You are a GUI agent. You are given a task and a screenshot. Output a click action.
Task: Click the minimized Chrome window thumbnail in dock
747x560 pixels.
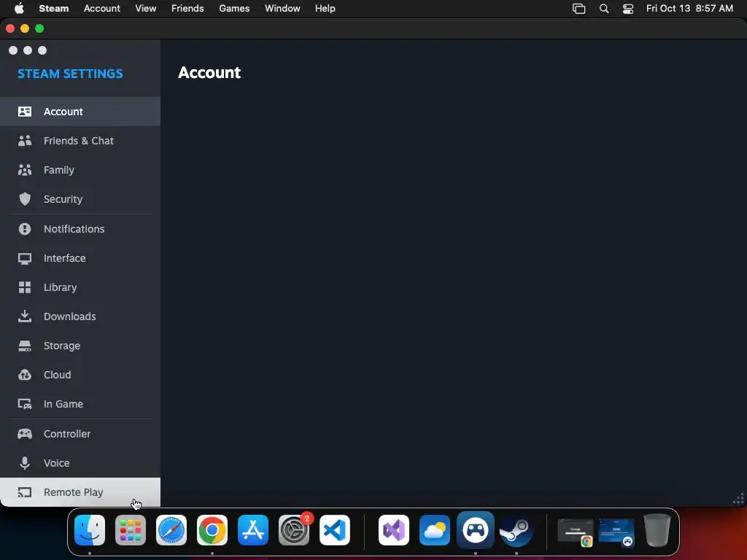[576, 532]
